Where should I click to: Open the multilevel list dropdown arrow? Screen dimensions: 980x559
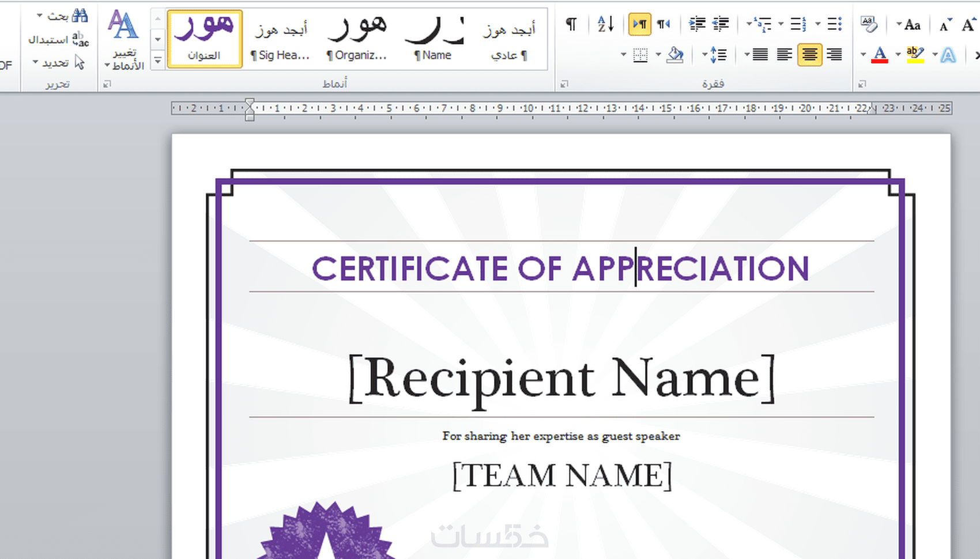click(749, 24)
